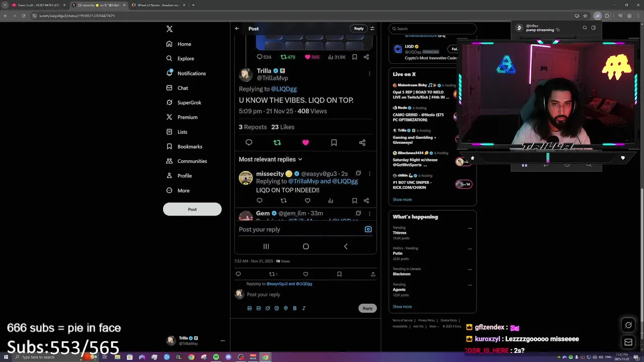Open more options on Trilla's post
This screenshot has width=644, height=362.
[369, 73]
